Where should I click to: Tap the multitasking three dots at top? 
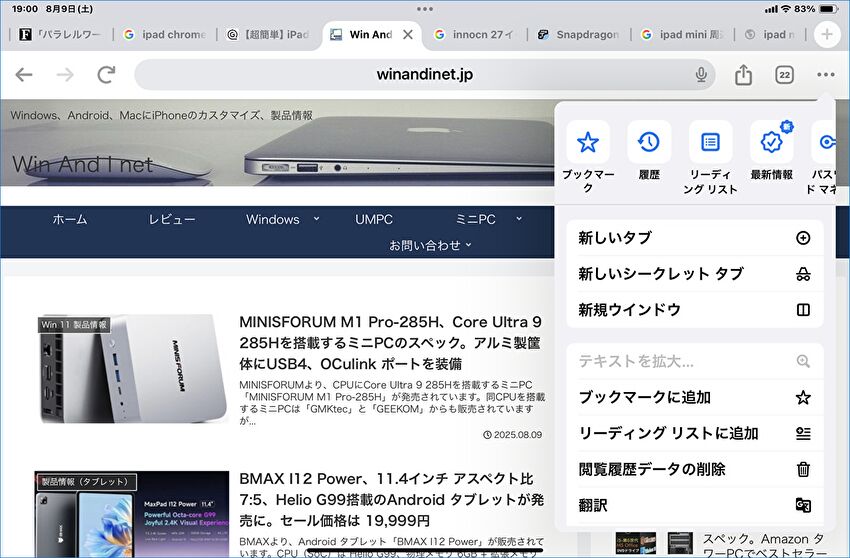[x=424, y=9]
